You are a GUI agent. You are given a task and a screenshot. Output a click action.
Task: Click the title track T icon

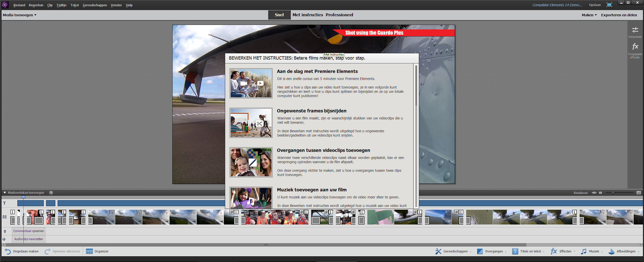pyautogui.click(x=4, y=203)
